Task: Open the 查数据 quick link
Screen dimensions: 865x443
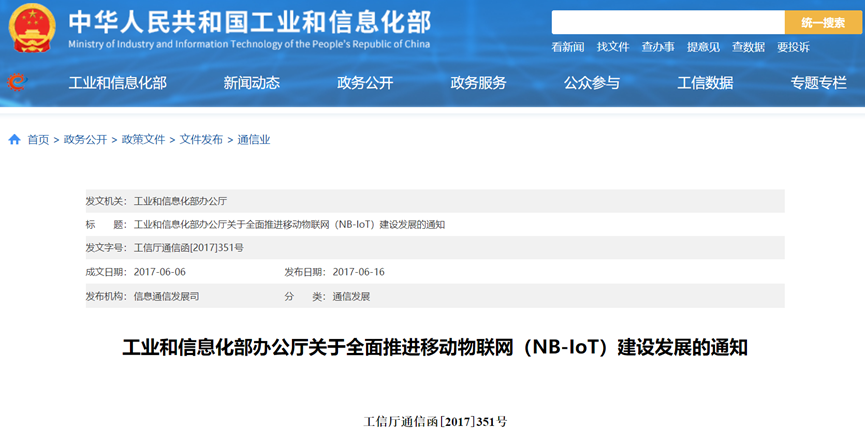Action: click(748, 47)
